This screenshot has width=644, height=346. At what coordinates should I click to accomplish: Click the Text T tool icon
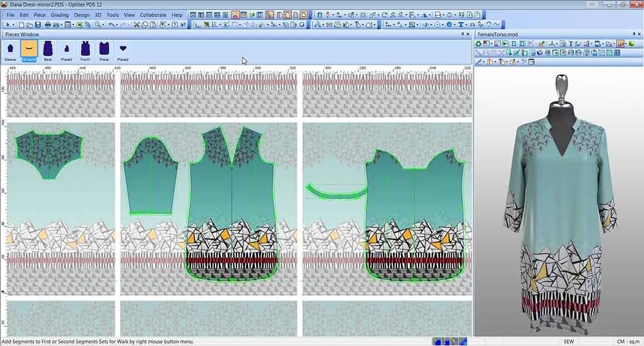(x=461, y=25)
